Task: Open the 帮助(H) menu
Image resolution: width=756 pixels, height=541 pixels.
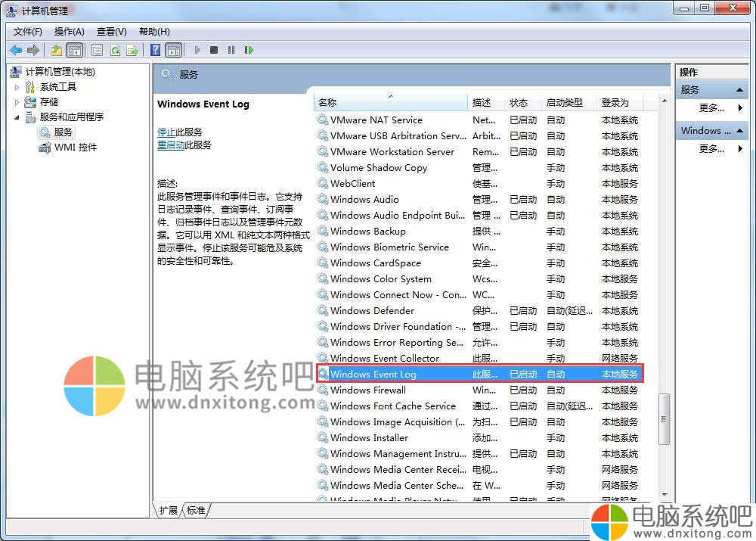Action: click(154, 32)
